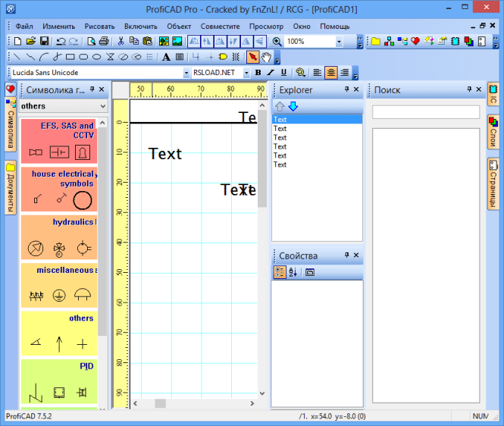Screen dimensions: 504x426
Task: Open the Рисовать menu
Action: (99, 27)
